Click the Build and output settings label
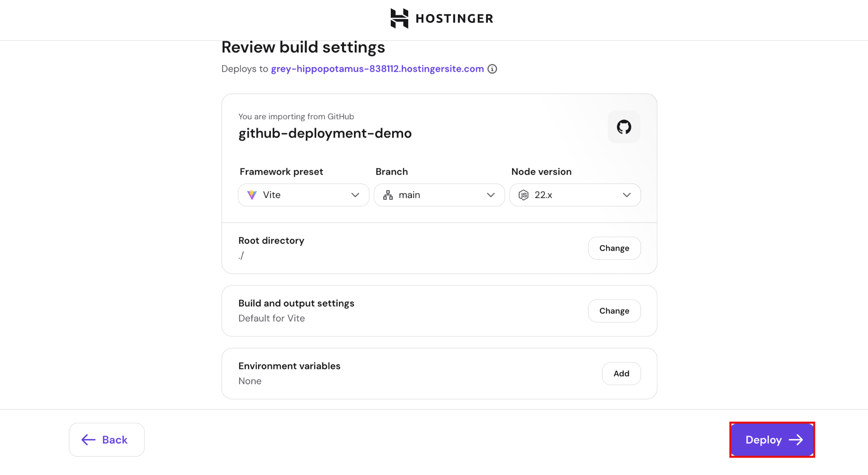 coord(296,303)
